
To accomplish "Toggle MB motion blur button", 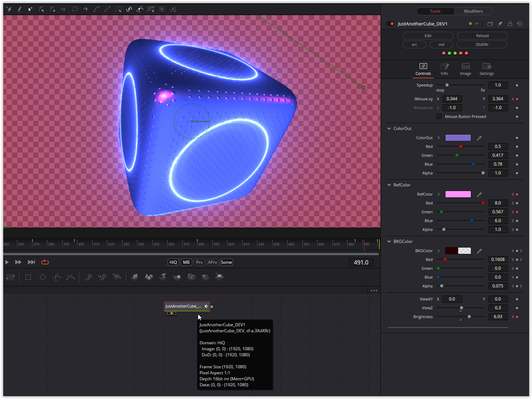I will [x=186, y=262].
